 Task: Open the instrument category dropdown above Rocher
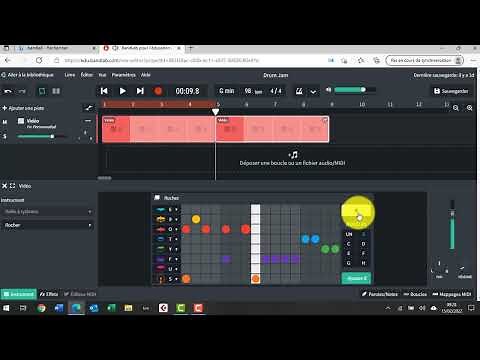coord(48,212)
